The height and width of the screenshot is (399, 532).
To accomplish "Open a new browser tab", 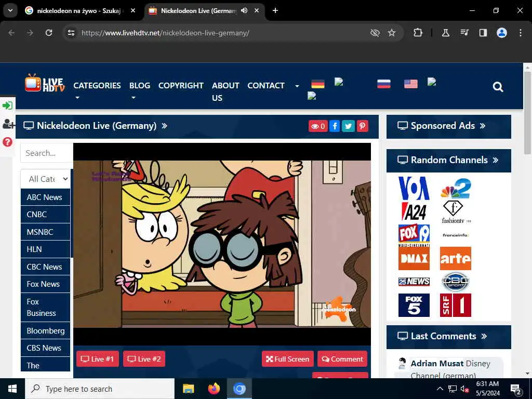I will pyautogui.click(x=275, y=10).
